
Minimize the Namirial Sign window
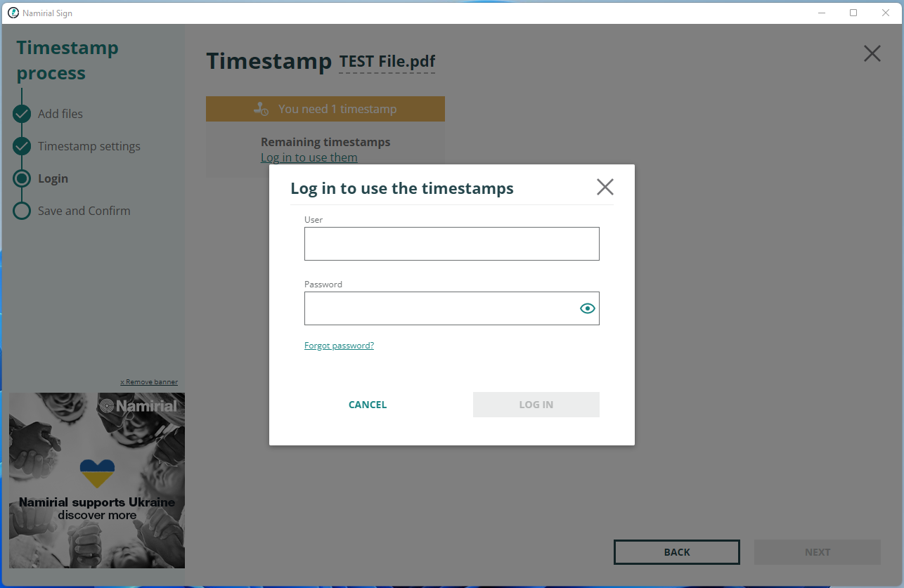tap(821, 13)
